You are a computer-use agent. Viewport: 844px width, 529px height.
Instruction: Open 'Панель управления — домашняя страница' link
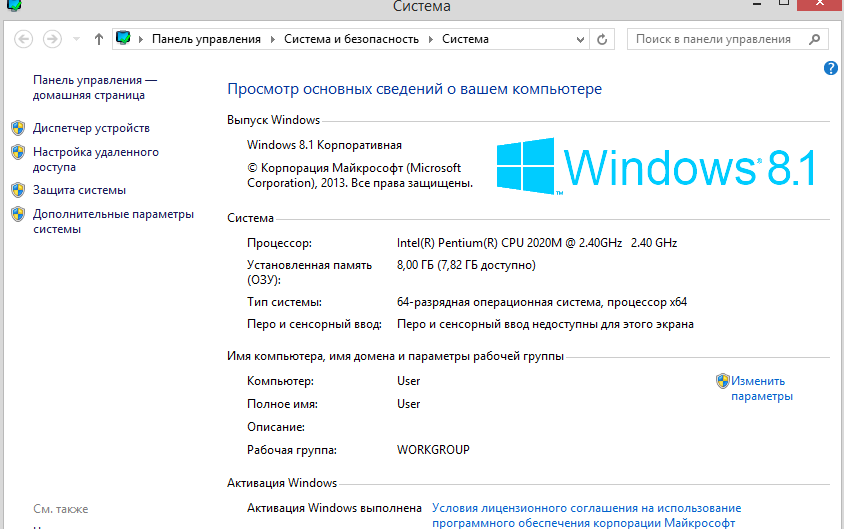click(95, 88)
